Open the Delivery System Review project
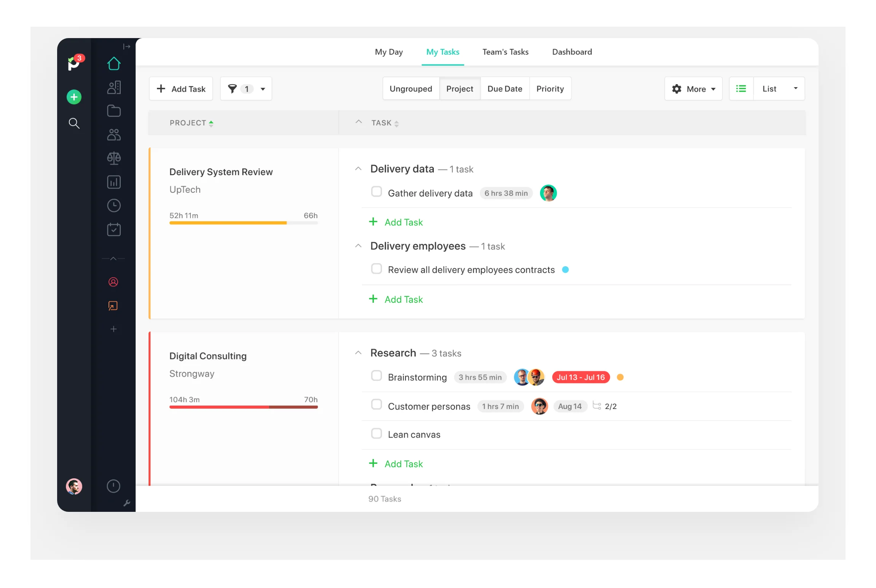 coord(221,172)
